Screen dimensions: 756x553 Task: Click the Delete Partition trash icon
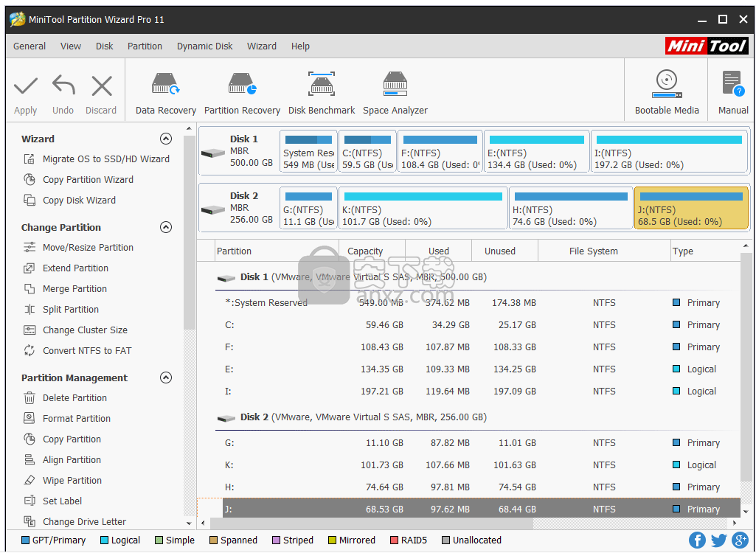coord(30,397)
